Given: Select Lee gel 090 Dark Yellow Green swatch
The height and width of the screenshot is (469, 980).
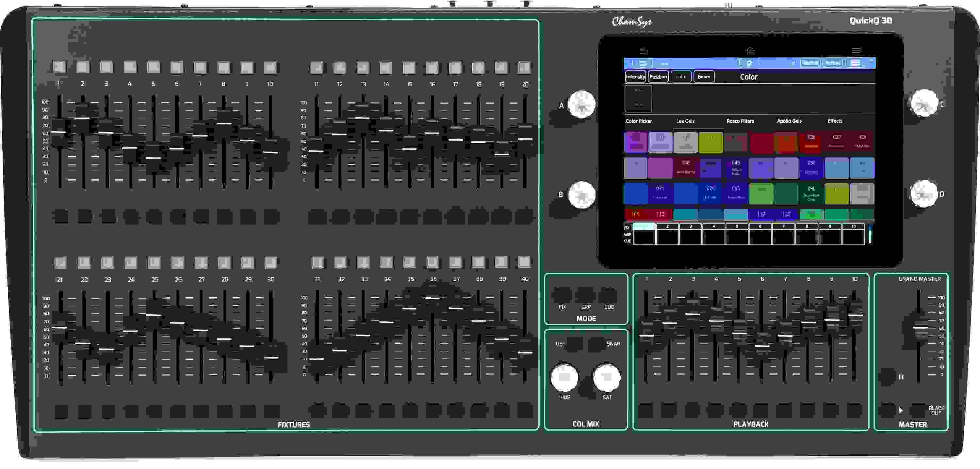Looking at the screenshot, I should point(811,194).
